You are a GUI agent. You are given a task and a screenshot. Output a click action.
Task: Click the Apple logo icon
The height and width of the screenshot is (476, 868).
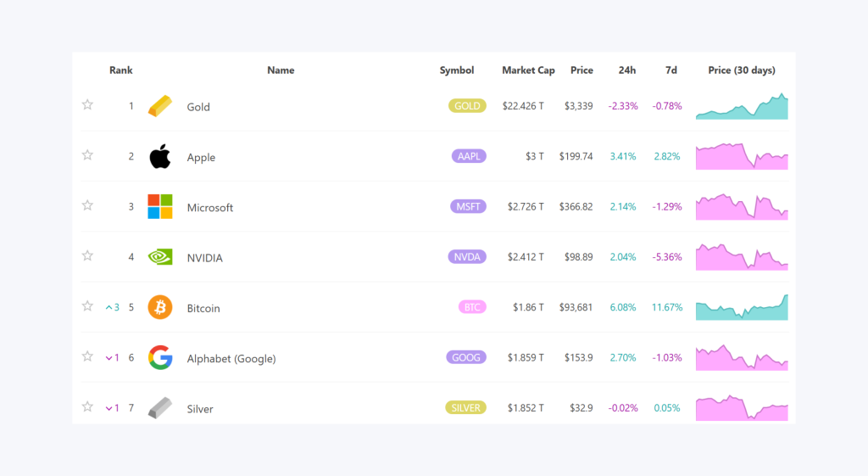pos(160,156)
